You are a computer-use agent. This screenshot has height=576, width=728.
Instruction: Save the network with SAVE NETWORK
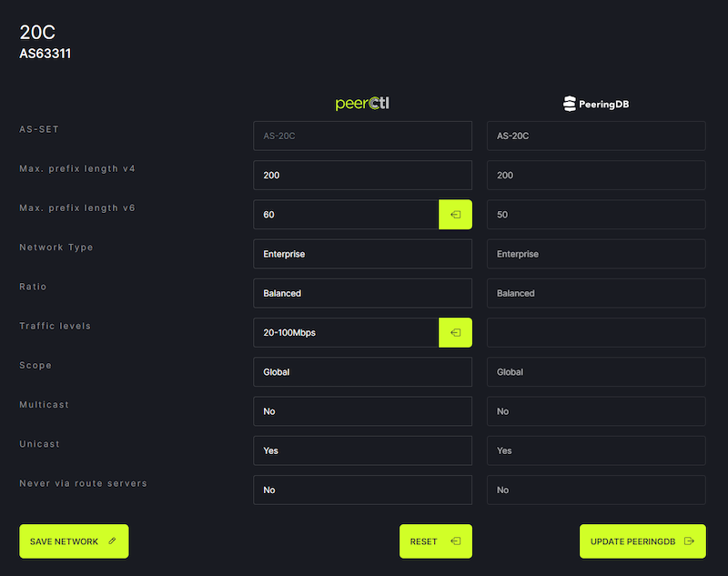(x=74, y=541)
